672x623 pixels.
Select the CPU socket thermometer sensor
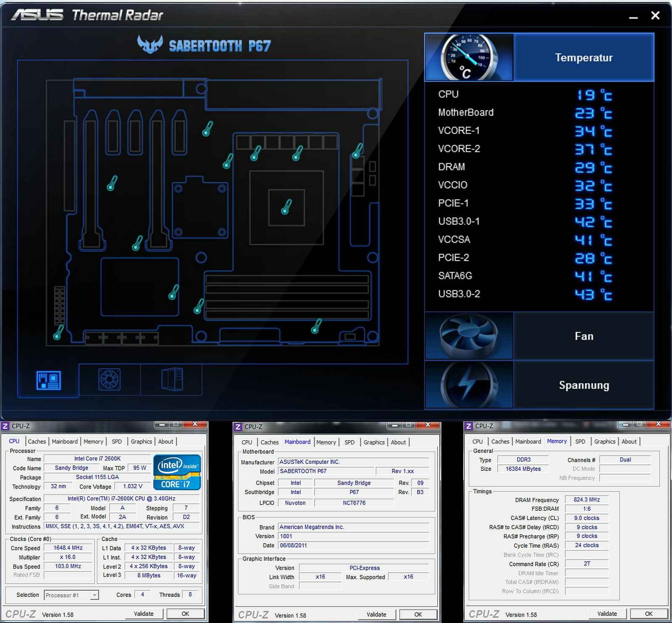[x=286, y=207]
